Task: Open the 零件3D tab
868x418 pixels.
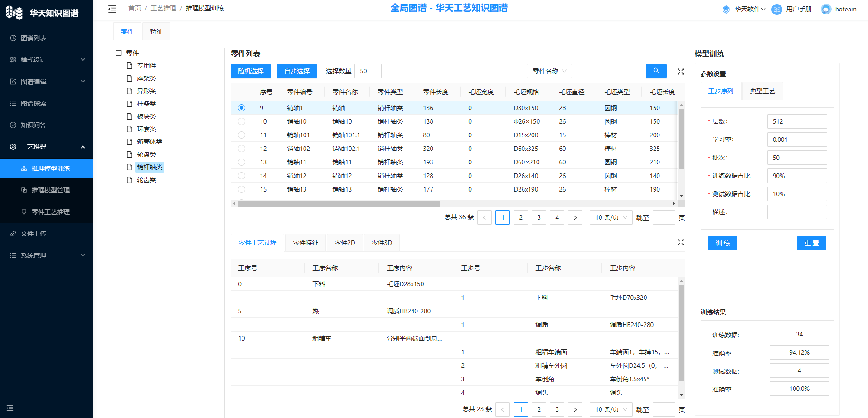Action: pyautogui.click(x=381, y=243)
